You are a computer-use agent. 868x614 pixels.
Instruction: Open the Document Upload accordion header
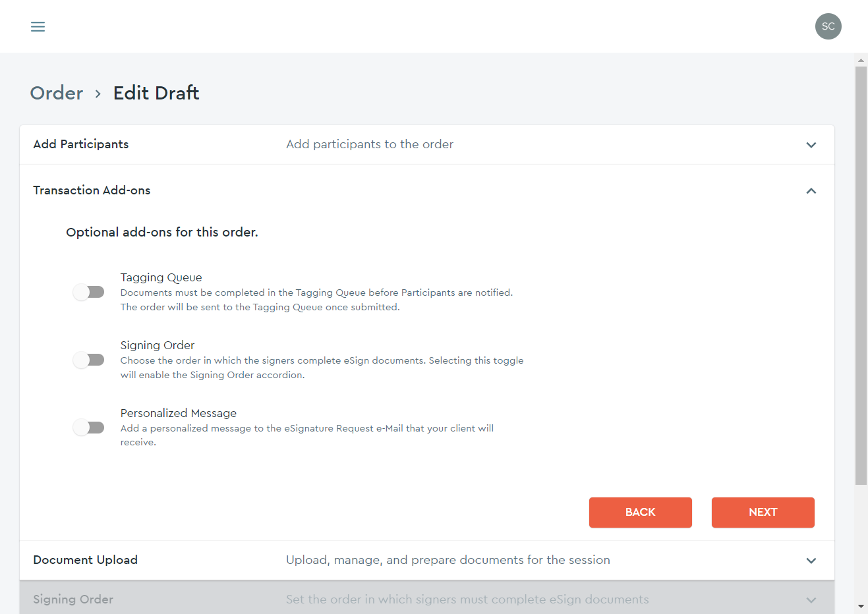[427, 560]
